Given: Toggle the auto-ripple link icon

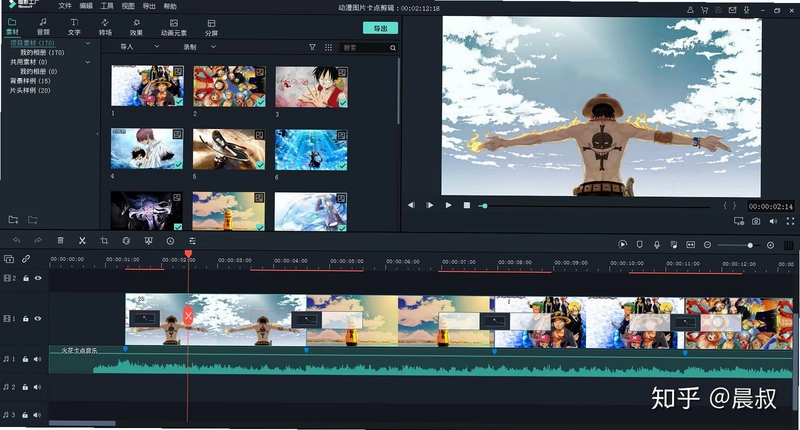Looking at the screenshot, I should [x=26, y=259].
